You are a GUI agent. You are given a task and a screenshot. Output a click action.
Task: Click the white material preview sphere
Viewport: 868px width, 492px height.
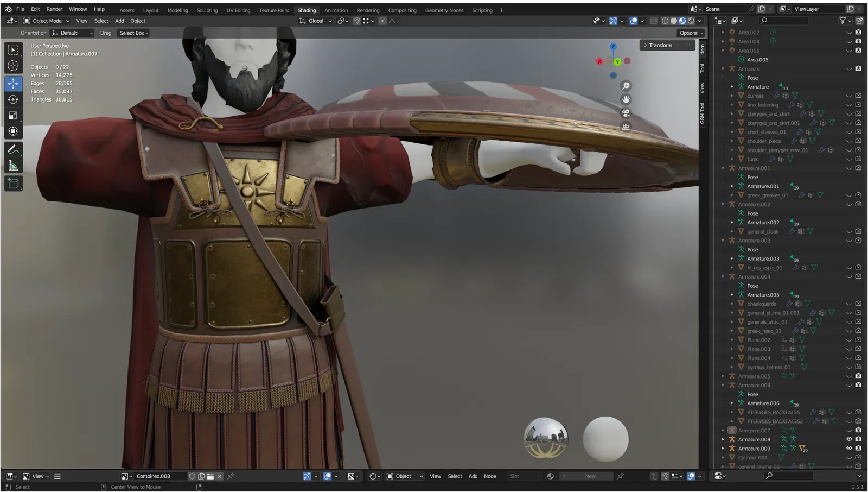(x=605, y=439)
